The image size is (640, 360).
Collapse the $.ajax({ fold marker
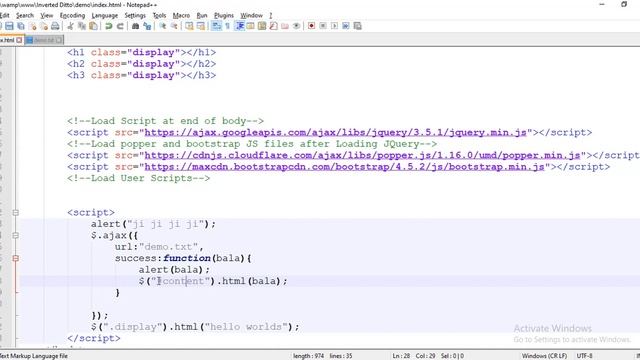pos(16,236)
